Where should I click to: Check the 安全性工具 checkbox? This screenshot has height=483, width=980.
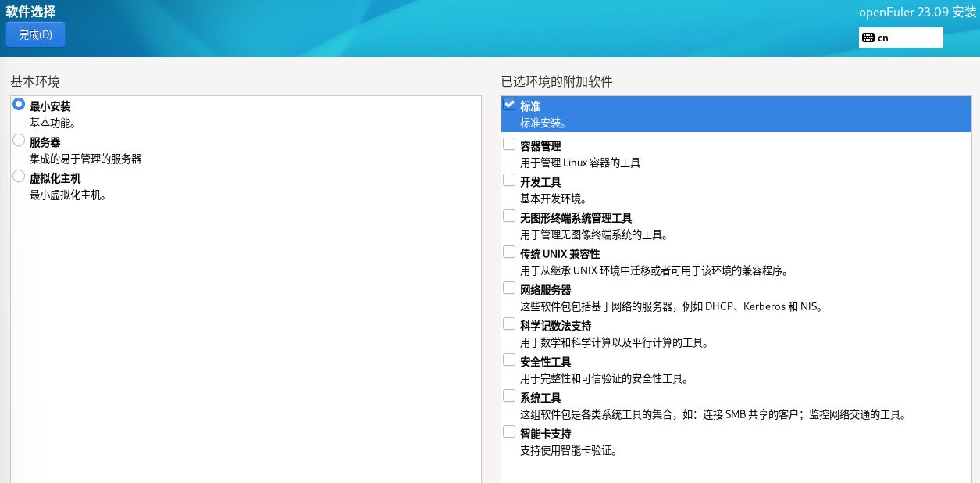pos(509,360)
